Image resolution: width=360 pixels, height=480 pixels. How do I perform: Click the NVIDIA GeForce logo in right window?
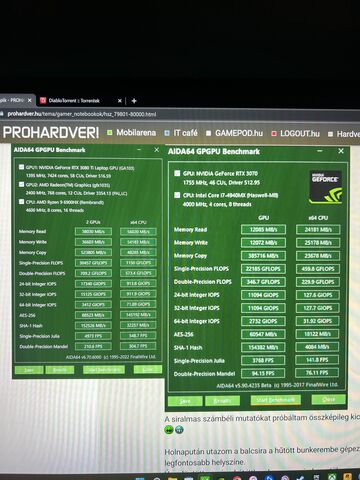[325, 187]
